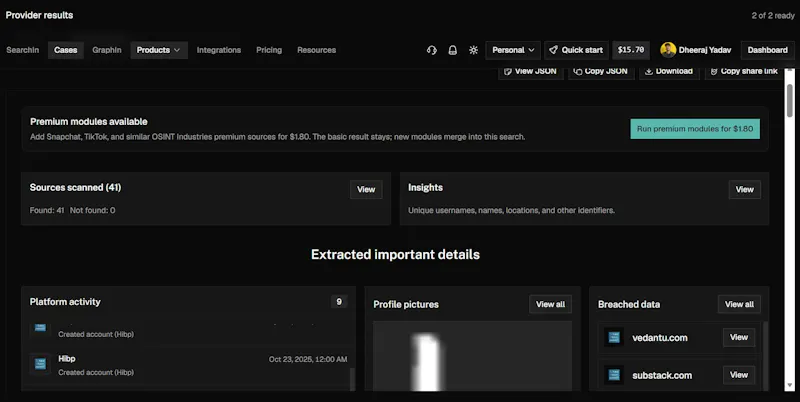Click the Download button

tap(669, 71)
